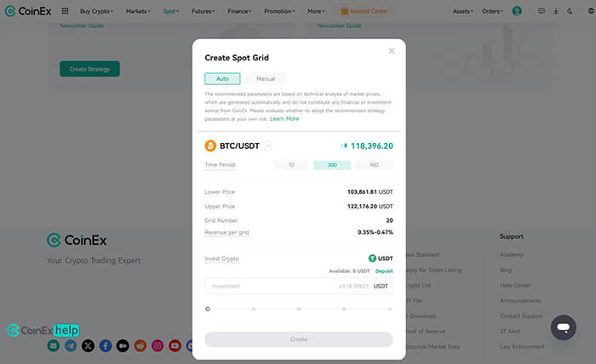
Task: Open CoinEx YouTube social icon
Action: [x=175, y=345]
